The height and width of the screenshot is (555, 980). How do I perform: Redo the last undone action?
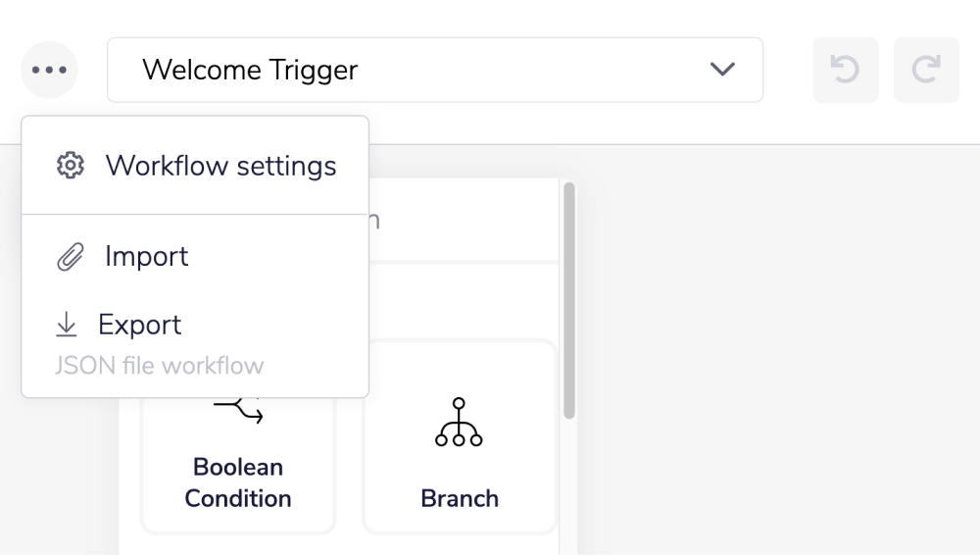pos(926,71)
